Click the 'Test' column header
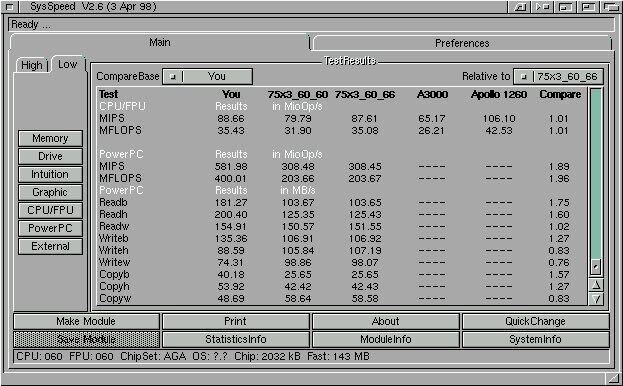The height and width of the screenshot is (386, 623). (108, 95)
